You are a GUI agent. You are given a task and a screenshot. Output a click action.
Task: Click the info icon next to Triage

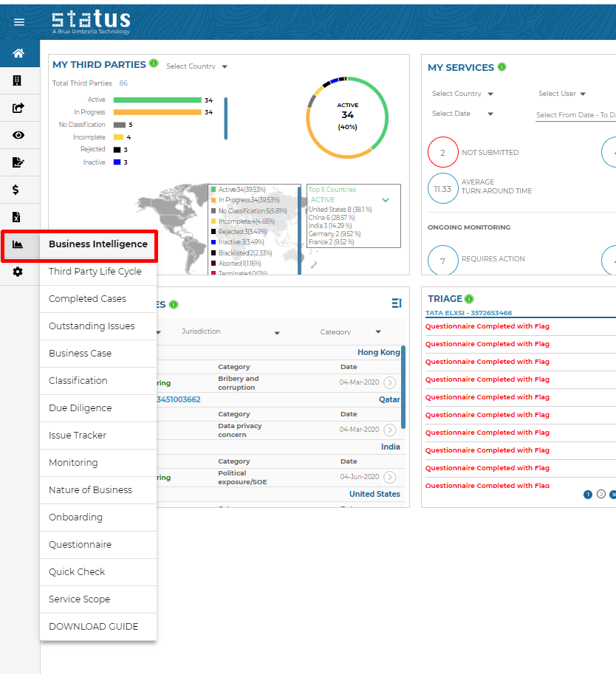point(470,299)
